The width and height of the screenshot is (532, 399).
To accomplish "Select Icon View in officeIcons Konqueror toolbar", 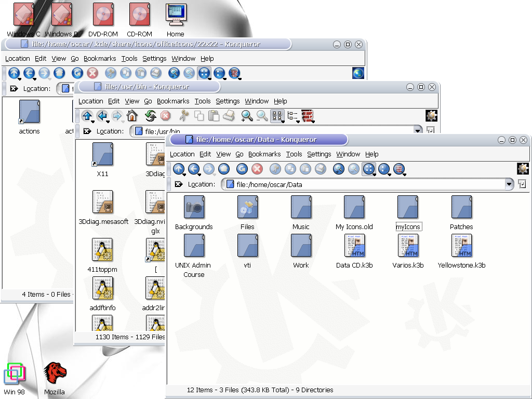I will click(x=204, y=73).
